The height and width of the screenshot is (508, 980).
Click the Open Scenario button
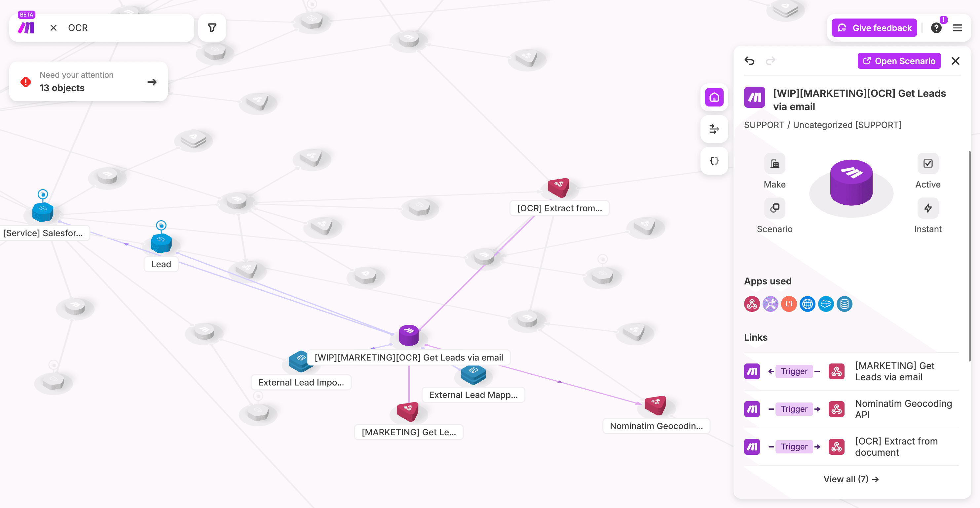(899, 61)
